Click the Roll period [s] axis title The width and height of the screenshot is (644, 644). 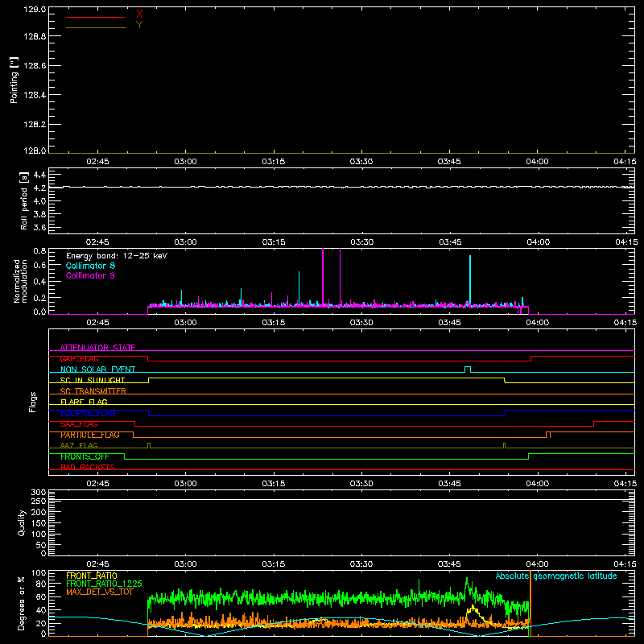[24, 200]
